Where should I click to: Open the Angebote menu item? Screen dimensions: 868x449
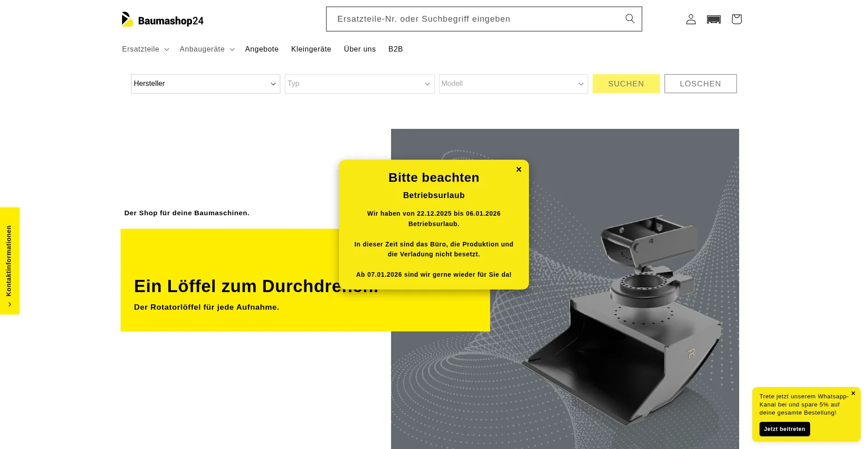click(x=261, y=49)
